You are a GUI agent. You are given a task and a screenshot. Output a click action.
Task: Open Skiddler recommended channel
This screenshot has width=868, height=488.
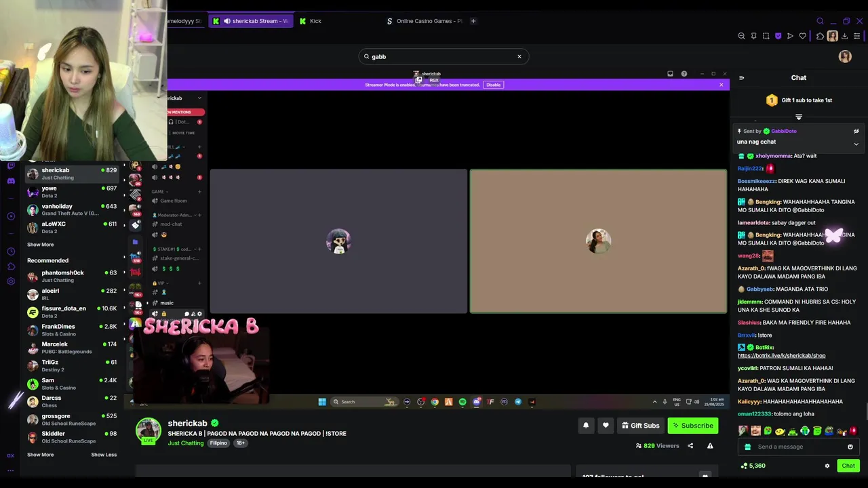[x=72, y=437]
